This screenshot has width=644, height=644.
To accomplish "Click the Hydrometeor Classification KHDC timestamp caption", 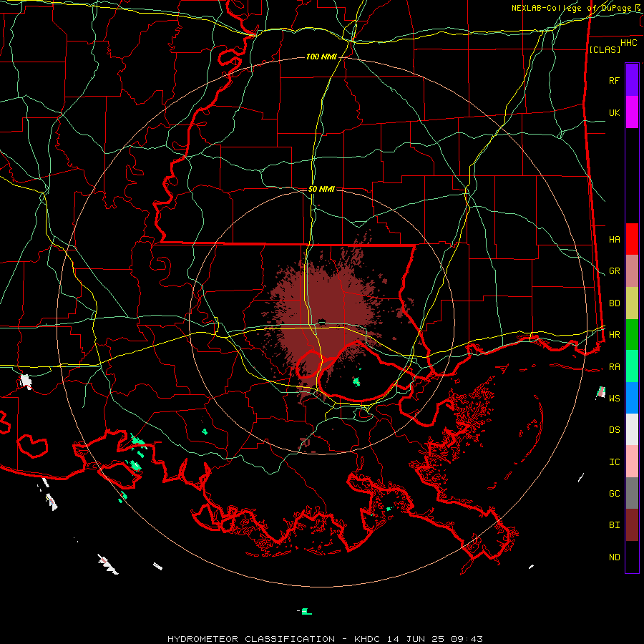I will point(325,639).
